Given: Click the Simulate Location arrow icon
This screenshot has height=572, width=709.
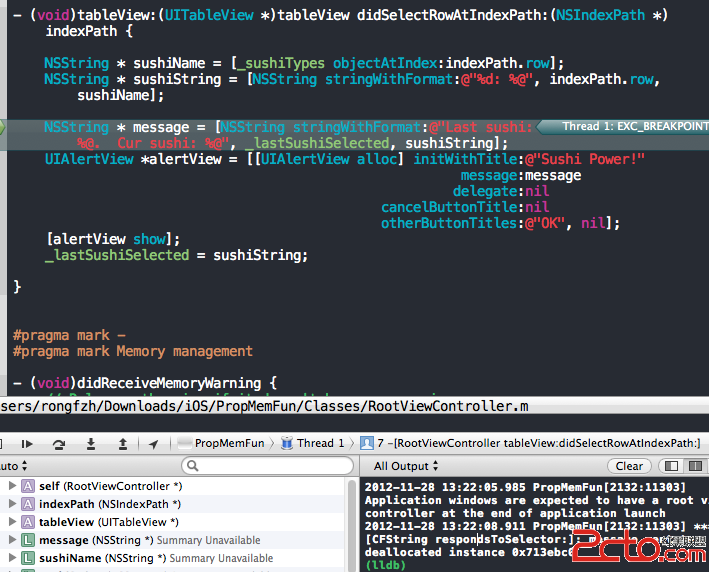Looking at the screenshot, I should (153, 443).
